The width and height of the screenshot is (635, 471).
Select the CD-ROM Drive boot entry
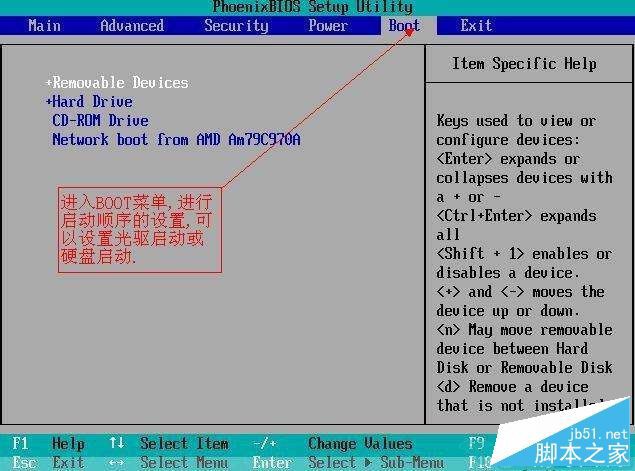tap(100, 121)
